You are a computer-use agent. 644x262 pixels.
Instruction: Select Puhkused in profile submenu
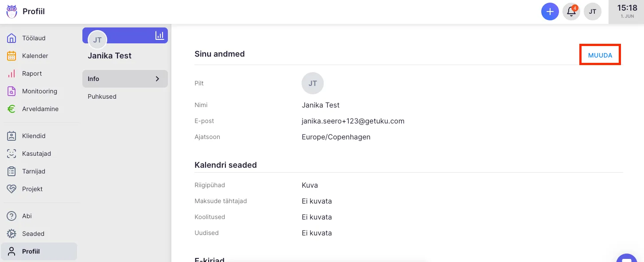[102, 96]
